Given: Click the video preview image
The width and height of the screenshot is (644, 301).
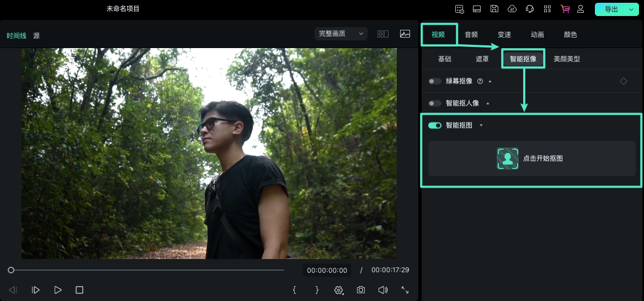Looking at the screenshot, I should [x=209, y=154].
